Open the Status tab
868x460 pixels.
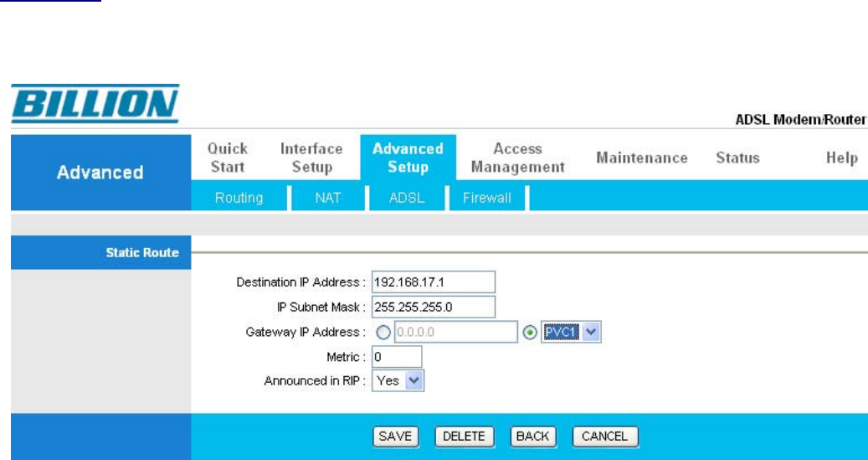(737, 158)
